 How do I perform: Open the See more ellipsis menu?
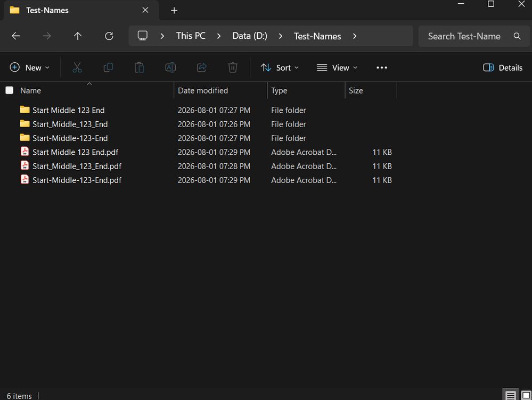(382, 68)
